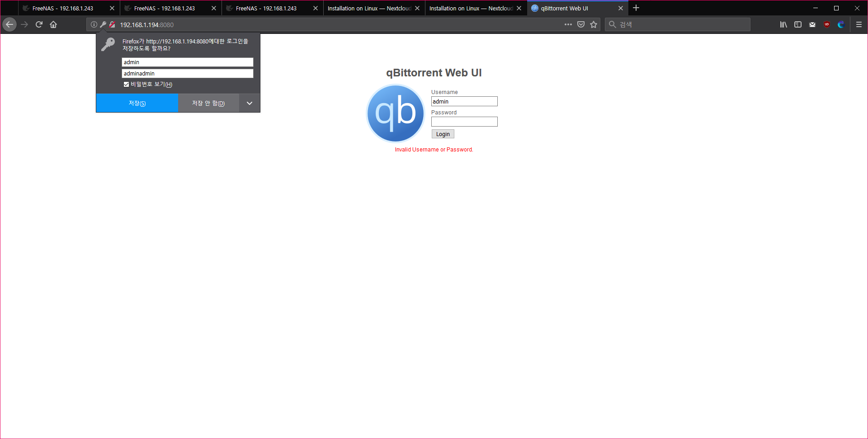868x439 pixels.
Task: Close the qBittorrent Web UI tab
Action: tap(621, 8)
